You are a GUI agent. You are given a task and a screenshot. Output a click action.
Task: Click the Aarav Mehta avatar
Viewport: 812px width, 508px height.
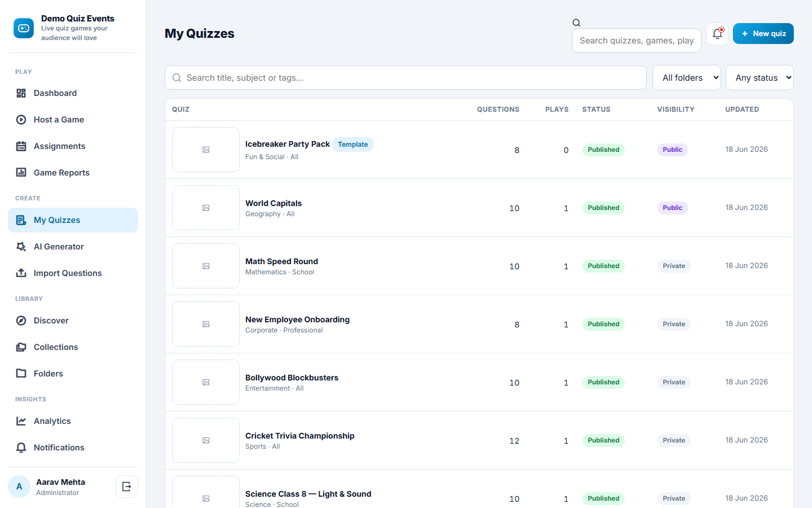point(19,487)
